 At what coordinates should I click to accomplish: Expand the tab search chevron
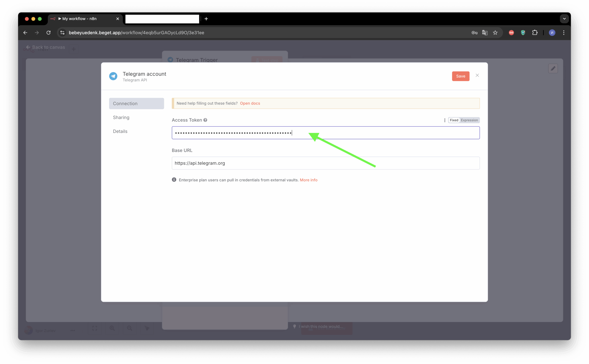[x=564, y=19]
